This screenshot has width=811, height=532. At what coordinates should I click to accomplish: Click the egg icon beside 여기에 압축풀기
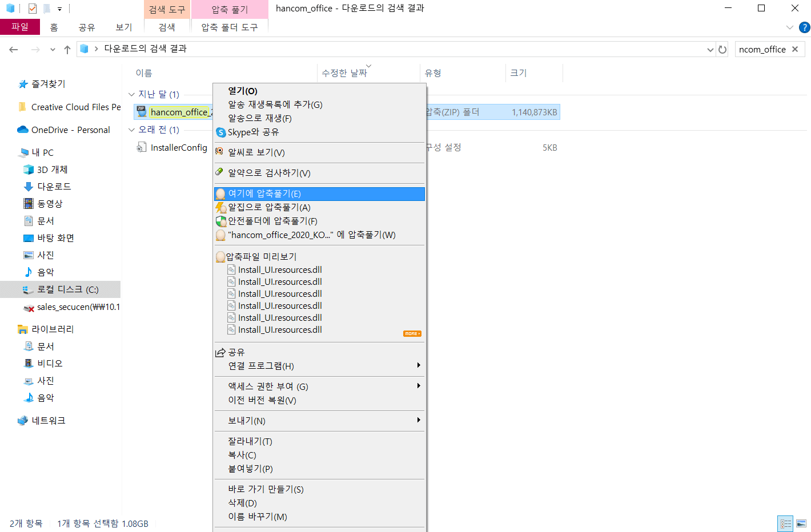(220, 194)
